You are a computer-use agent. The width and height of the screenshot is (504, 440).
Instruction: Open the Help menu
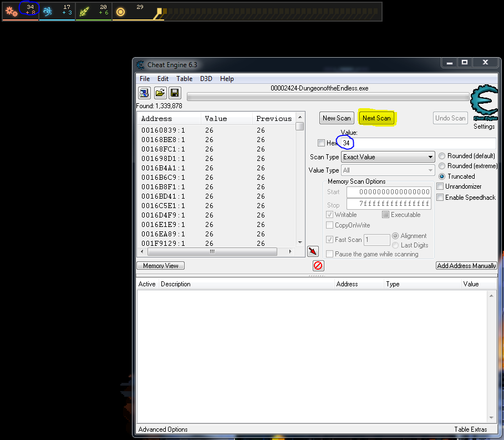[x=227, y=79]
